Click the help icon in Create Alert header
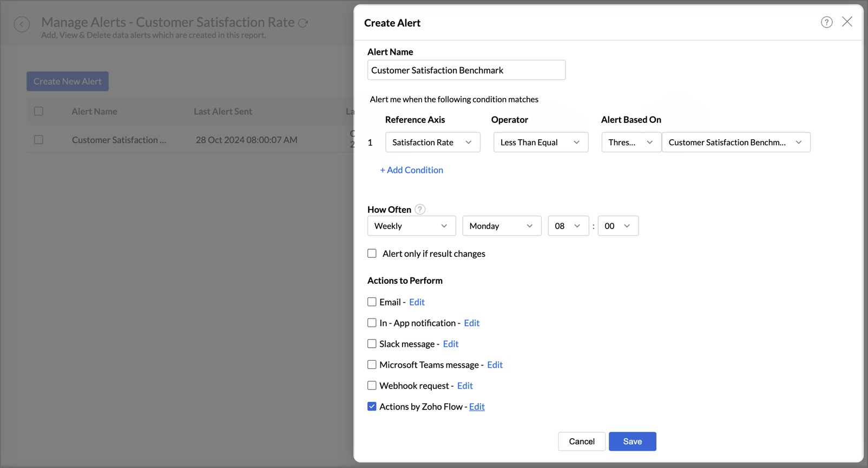 (x=826, y=22)
